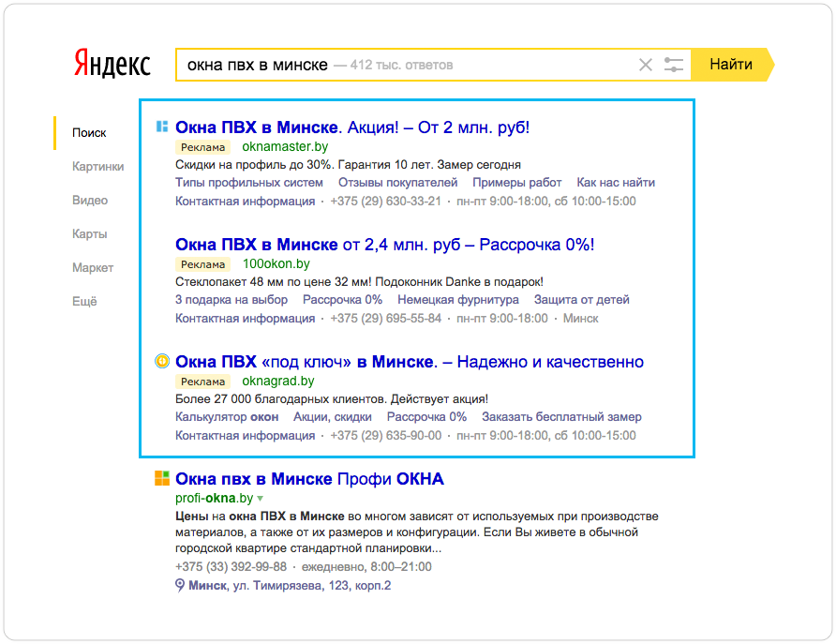The width and height of the screenshot is (836, 644).
Task: Click the oknagrad.by ad round favicon
Action: (161, 361)
